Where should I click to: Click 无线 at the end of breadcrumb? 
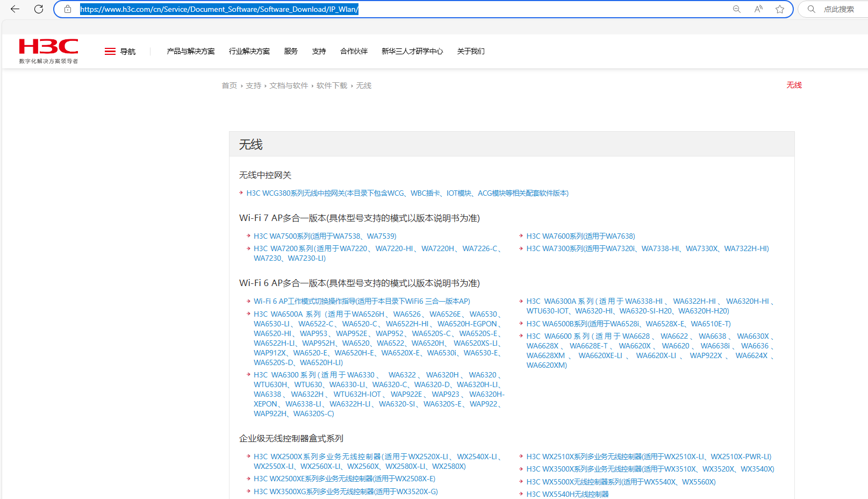pyautogui.click(x=364, y=85)
